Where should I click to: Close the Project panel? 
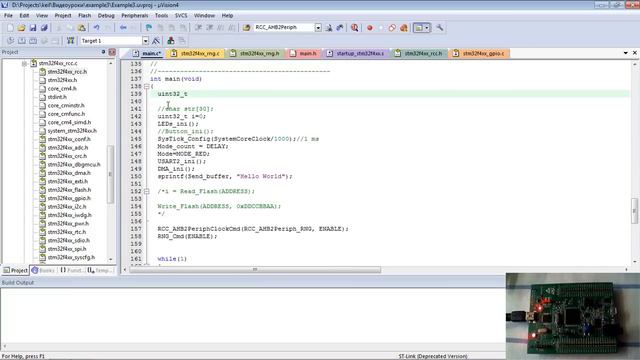point(112,52)
